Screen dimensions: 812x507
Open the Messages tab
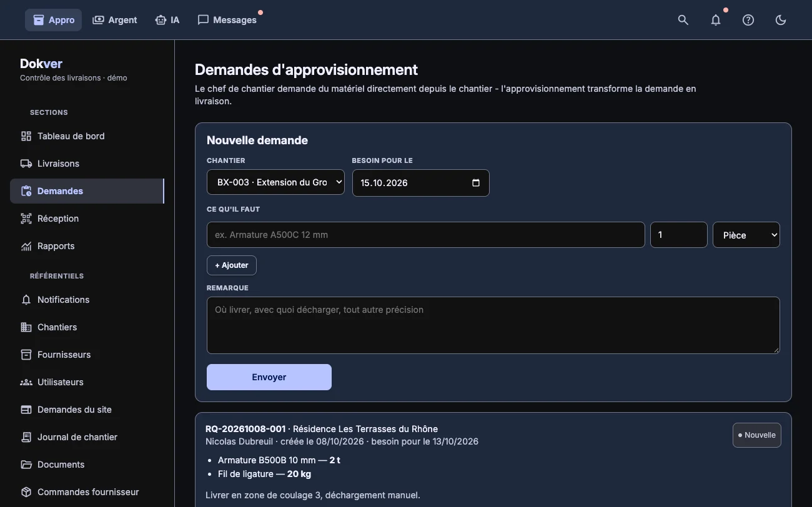coord(227,20)
